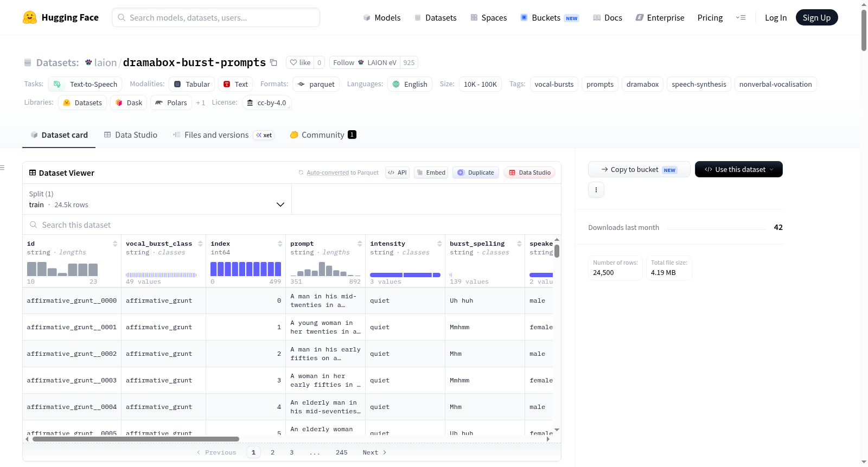Click the dramabox tag

point(642,84)
